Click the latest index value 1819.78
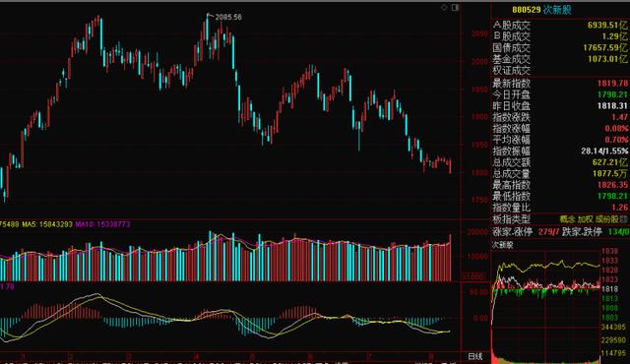Image resolution: width=630 pixels, height=364 pixels. [x=612, y=84]
